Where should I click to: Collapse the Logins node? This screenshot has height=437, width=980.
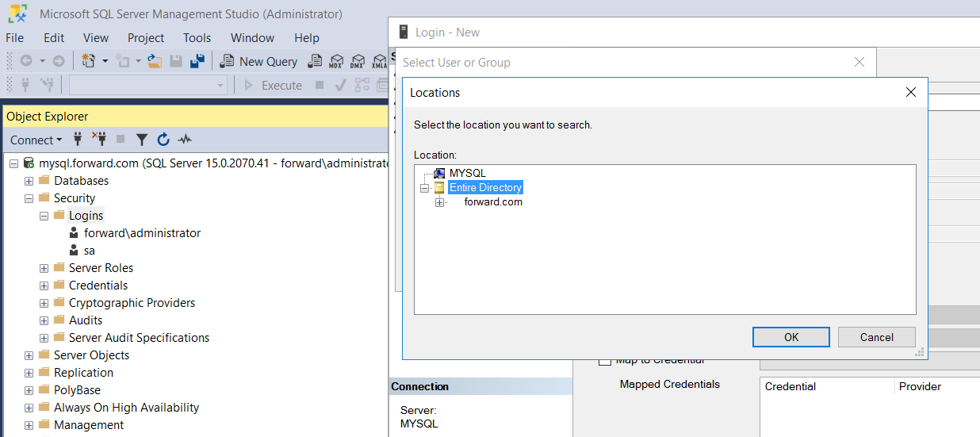coord(44,216)
